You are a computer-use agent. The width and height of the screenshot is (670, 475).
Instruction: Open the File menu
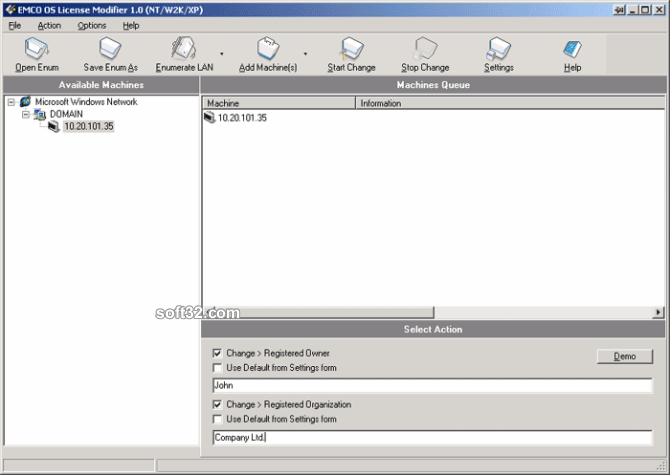pyautogui.click(x=15, y=26)
